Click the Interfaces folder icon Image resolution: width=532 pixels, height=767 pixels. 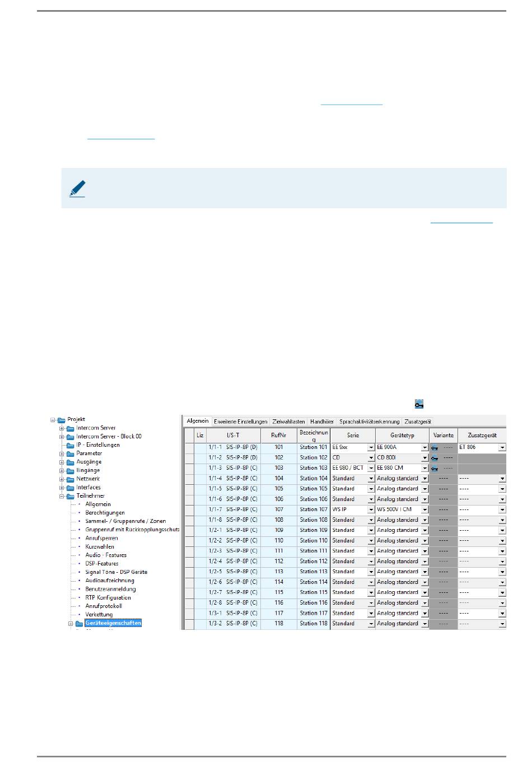[x=71, y=488]
